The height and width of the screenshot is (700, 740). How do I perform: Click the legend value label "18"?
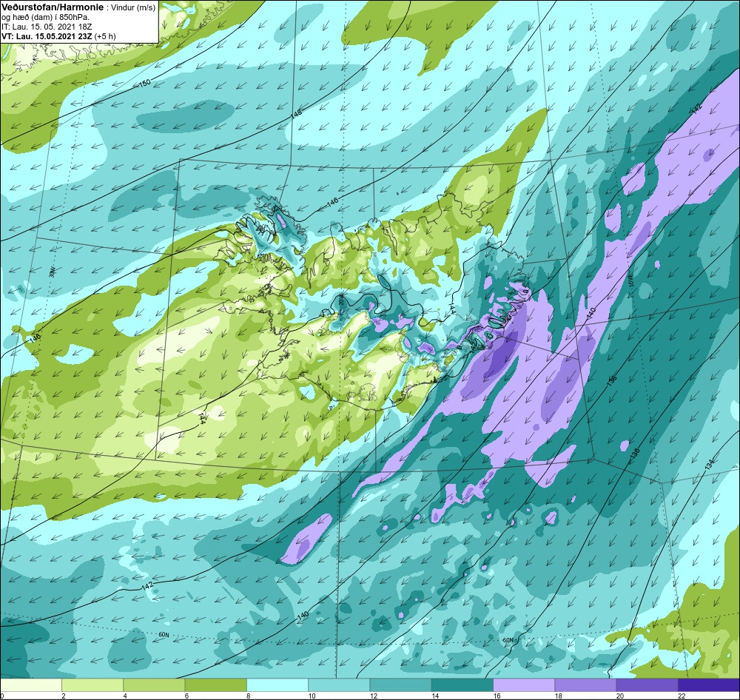point(558,696)
